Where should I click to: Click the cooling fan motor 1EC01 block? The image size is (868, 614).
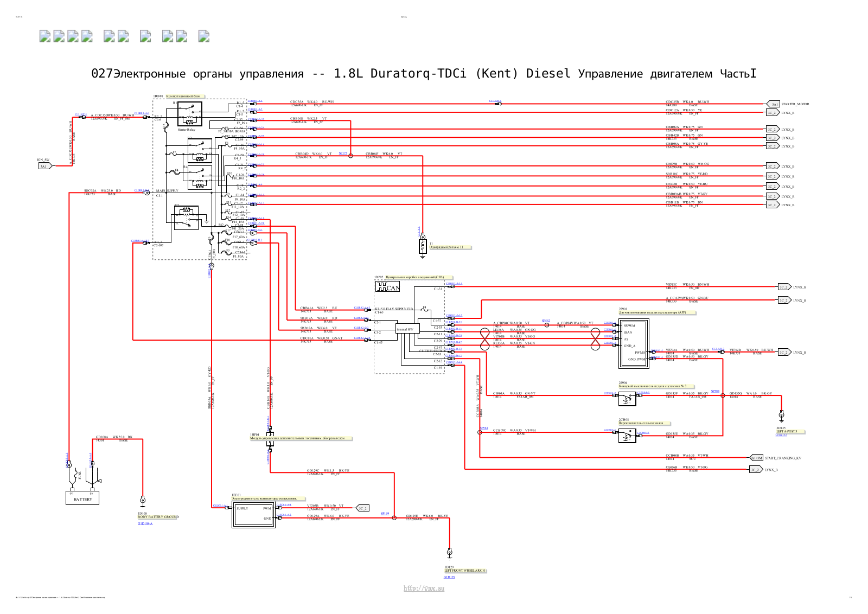pos(254,514)
